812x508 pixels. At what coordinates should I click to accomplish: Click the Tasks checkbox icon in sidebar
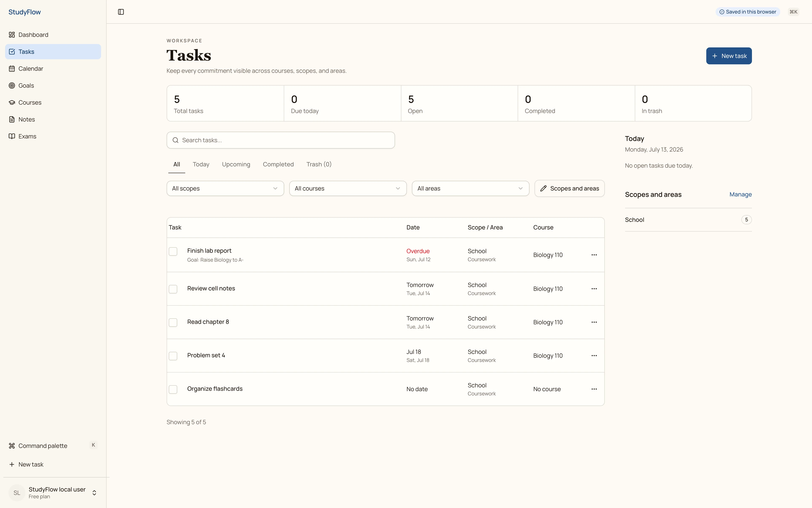[x=12, y=52]
